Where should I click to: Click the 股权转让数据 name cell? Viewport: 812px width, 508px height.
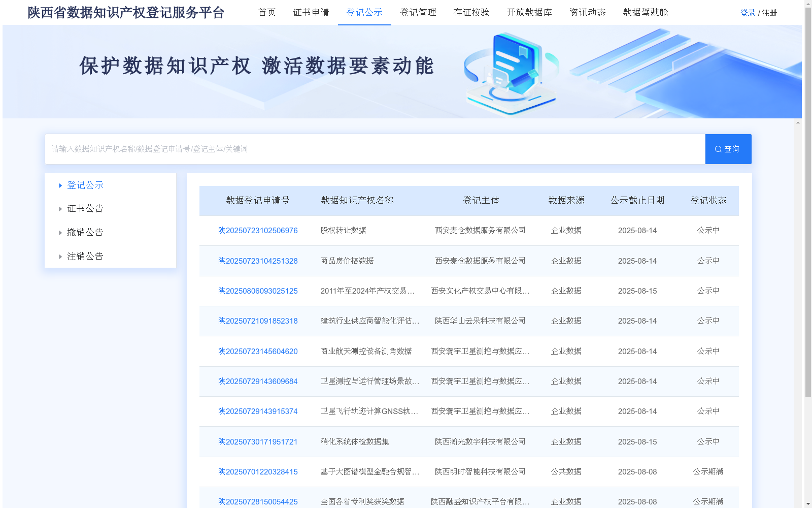click(343, 231)
